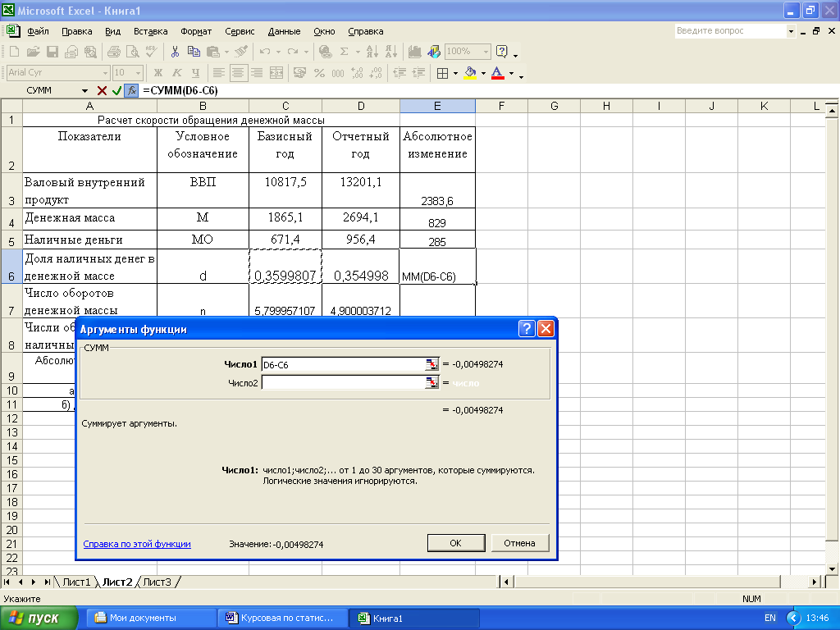This screenshot has height=630, width=840.
Task: Decrease decimal places
Action: [376, 73]
